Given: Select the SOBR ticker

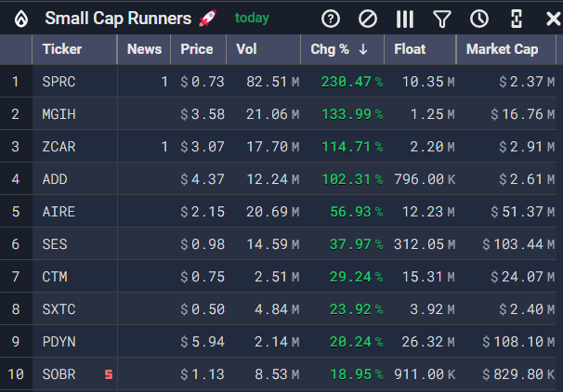Looking at the screenshot, I should coord(59,374).
